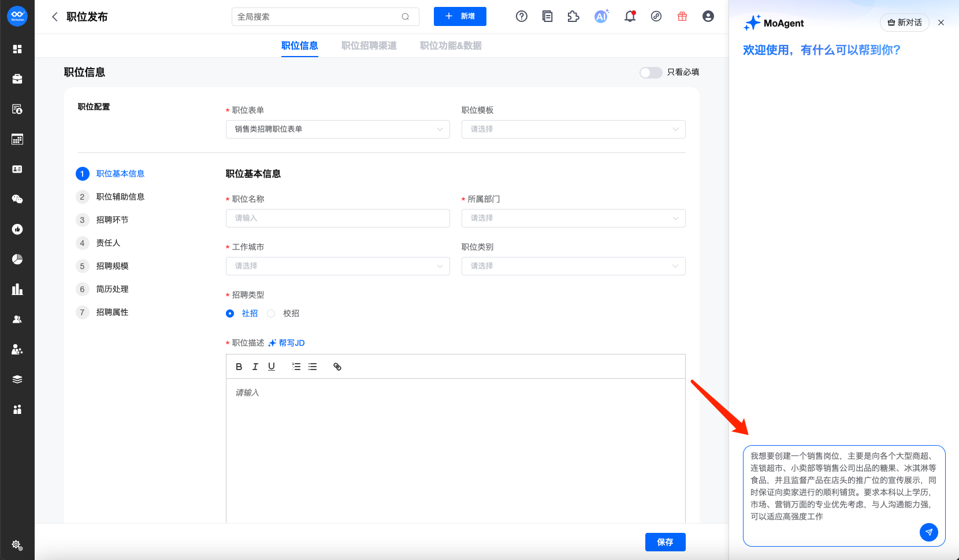The height and width of the screenshot is (560, 959).
Task: Jump to step 6 简历处理
Action: click(103, 289)
